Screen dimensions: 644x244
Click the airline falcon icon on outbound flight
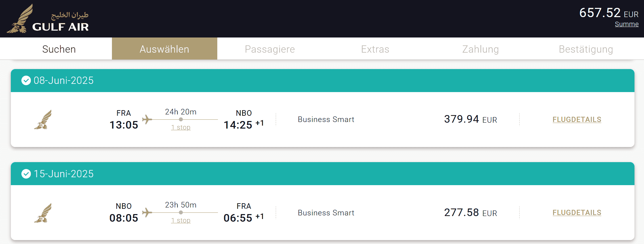click(43, 120)
